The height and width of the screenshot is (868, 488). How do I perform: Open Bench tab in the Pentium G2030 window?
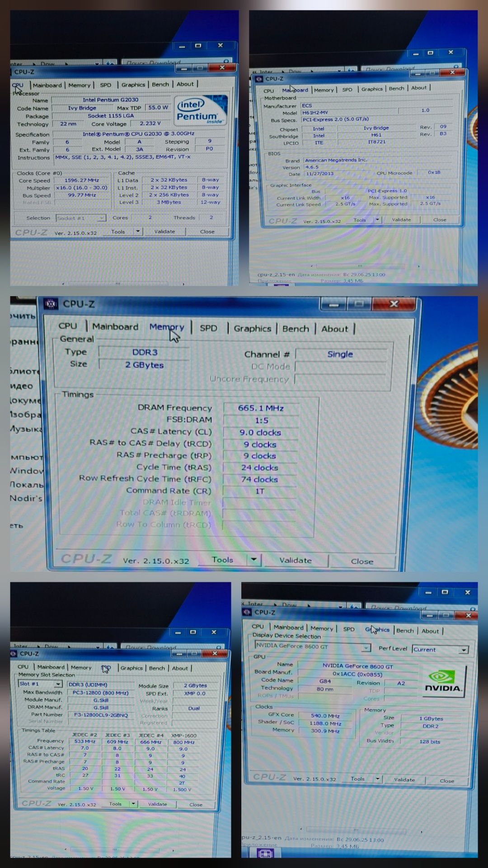pos(160,84)
